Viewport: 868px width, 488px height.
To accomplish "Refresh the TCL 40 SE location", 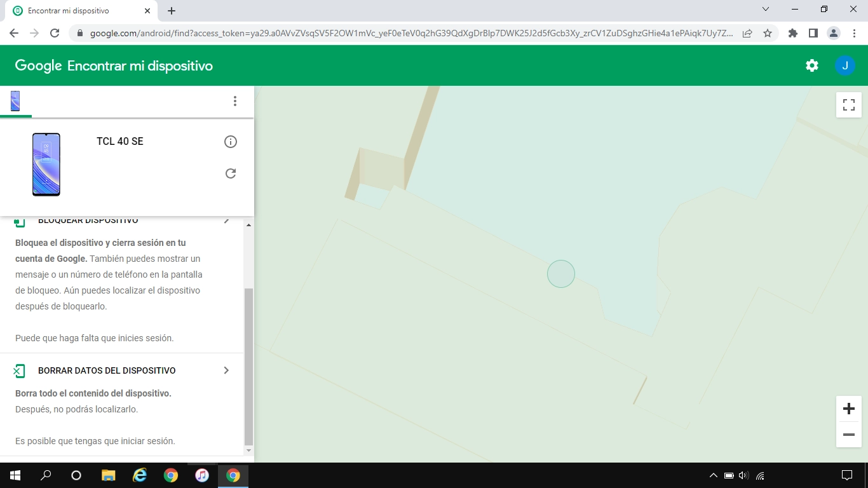I will point(231,173).
